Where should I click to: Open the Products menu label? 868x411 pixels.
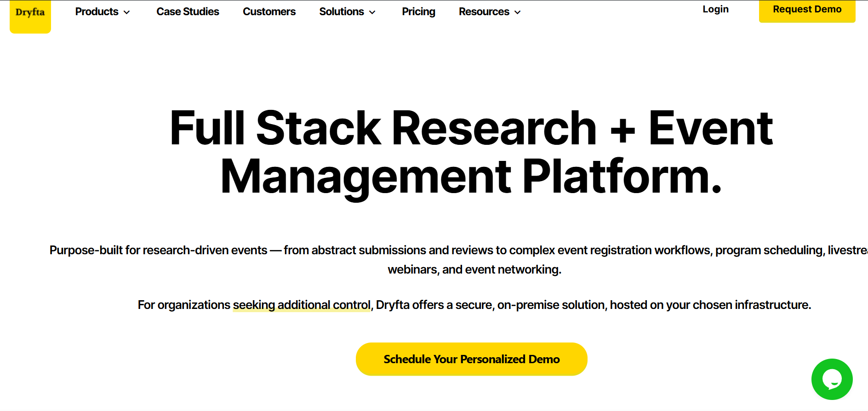pos(97,11)
